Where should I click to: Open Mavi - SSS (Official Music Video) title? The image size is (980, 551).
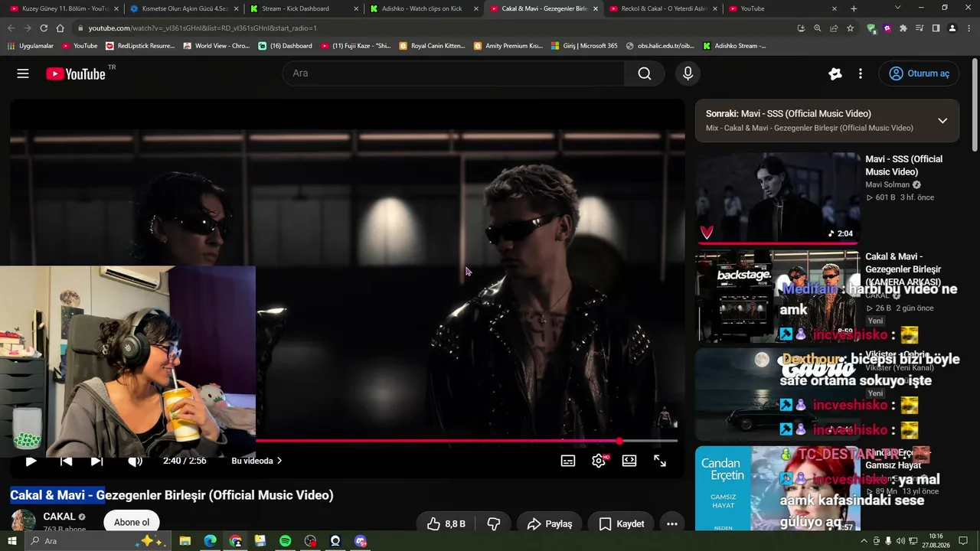pos(904,165)
